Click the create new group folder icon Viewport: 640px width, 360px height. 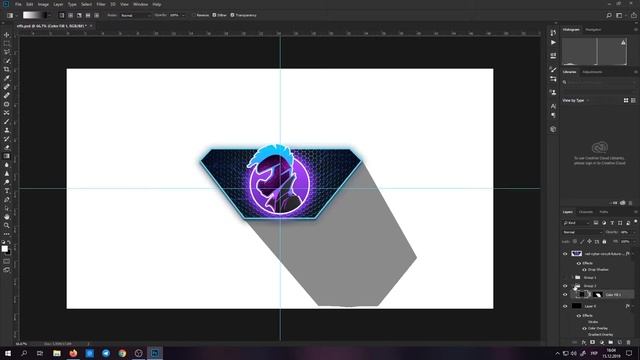pyautogui.click(x=611, y=342)
